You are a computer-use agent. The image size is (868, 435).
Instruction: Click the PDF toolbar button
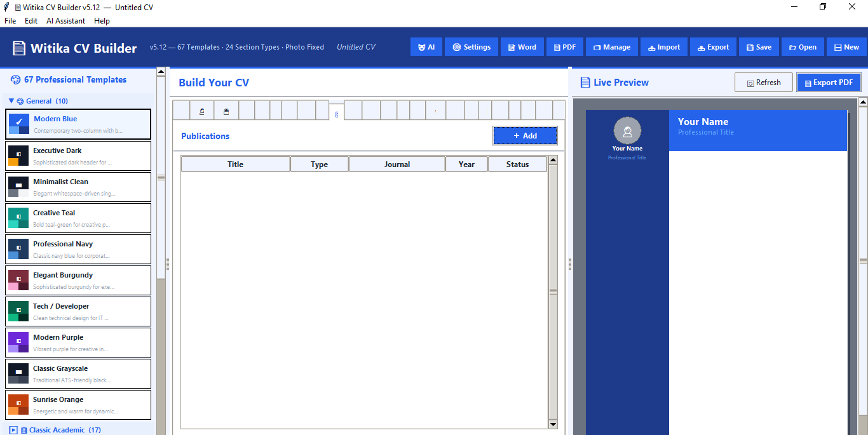coord(565,47)
